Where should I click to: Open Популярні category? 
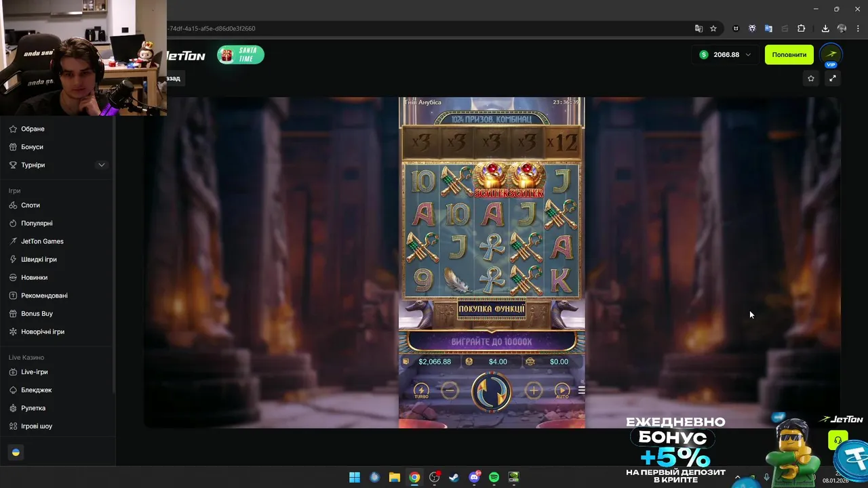click(x=37, y=224)
